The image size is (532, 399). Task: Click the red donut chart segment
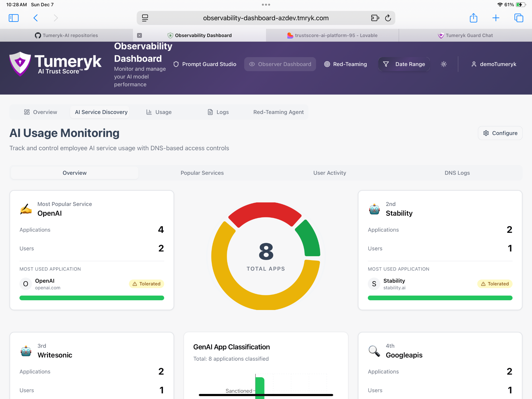tap(265, 210)
